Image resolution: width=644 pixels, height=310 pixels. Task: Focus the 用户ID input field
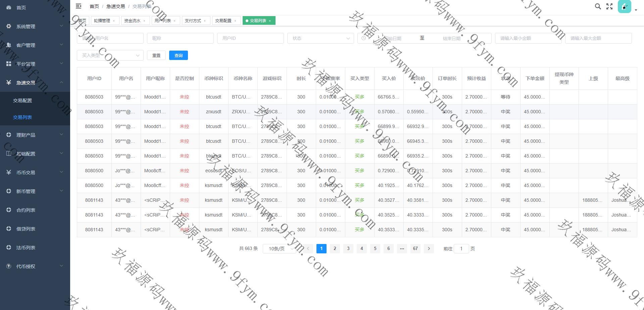coord(250,38)
